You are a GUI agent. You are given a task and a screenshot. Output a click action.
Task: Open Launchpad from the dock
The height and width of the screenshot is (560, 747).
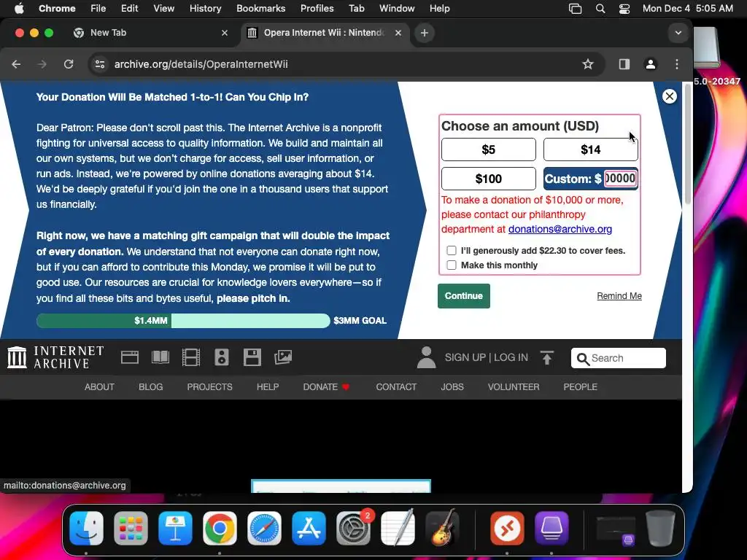131,529
